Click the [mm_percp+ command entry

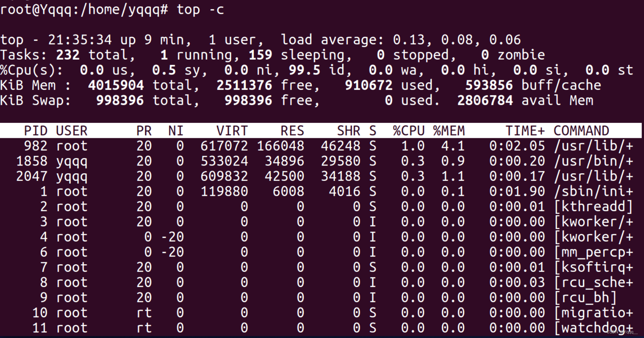coord(593,252)
